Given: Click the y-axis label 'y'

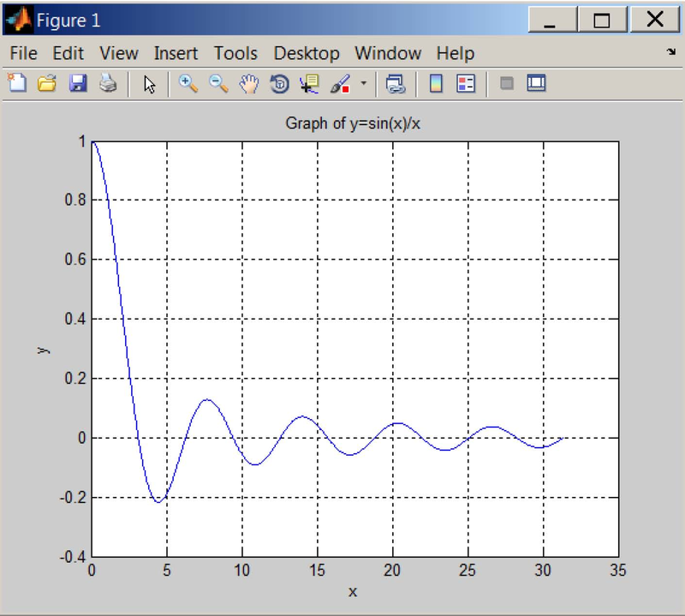Looking at the screenshot, I should [43, 350].
